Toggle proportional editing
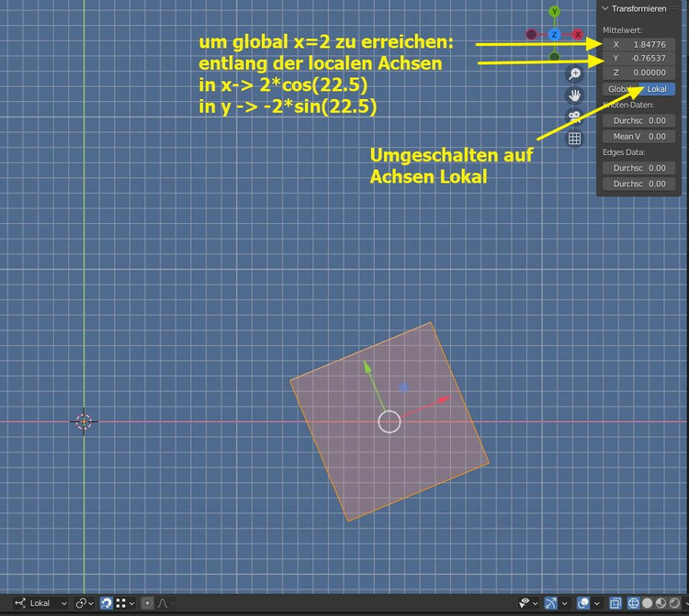The width and height of the screenshot is (689, 616). click(147, 603)
